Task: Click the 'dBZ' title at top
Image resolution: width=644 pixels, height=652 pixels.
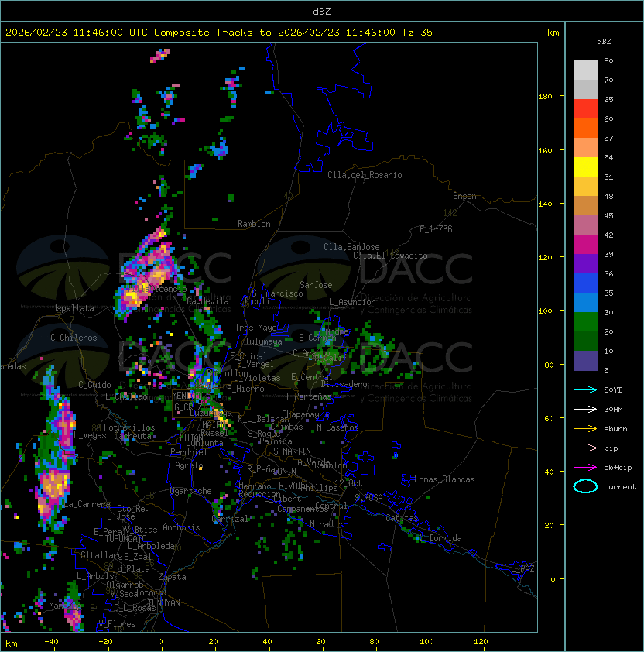Action: click(x=322, y=12)
